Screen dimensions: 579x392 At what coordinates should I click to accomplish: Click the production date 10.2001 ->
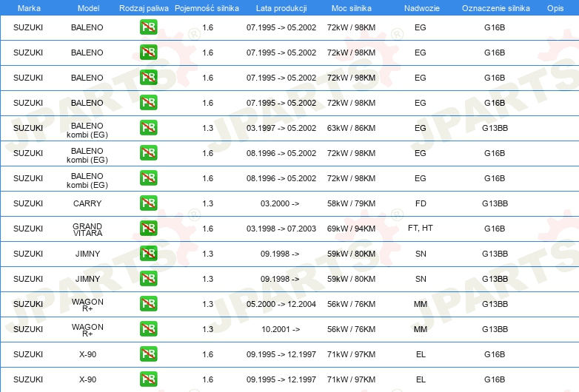click(x=281, y=329)
